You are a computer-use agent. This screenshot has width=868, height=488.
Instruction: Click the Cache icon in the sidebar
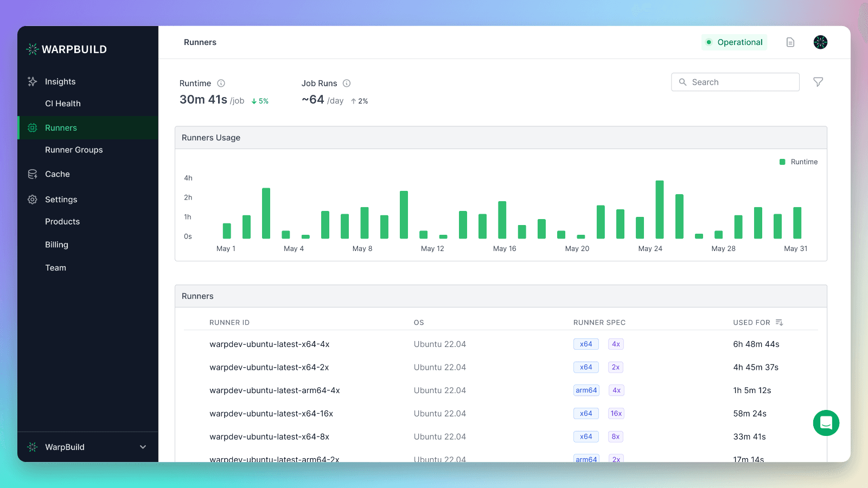click(x=32, y=174)
